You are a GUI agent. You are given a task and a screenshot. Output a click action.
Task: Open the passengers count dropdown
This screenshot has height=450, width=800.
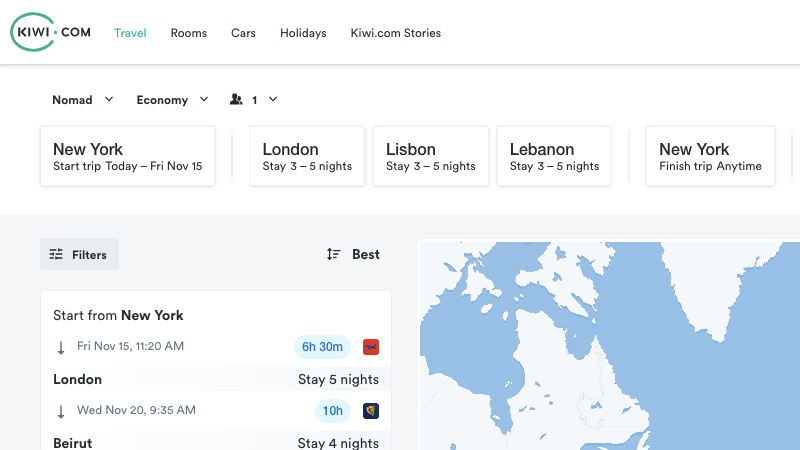pos(254,99)
